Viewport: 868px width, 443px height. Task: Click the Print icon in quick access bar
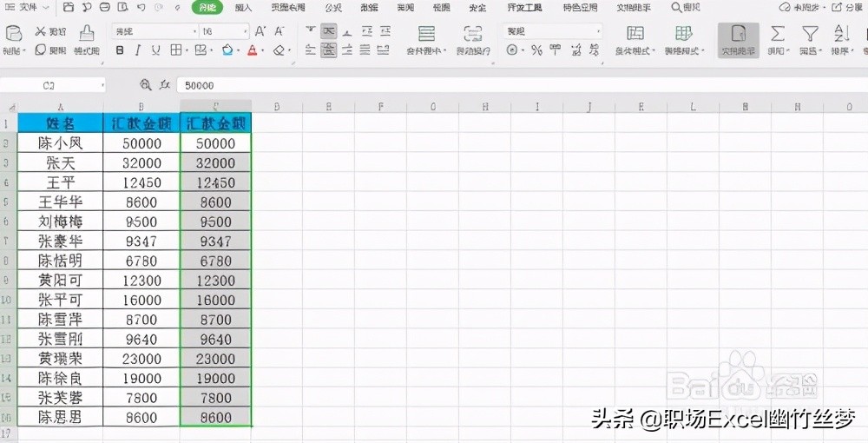105,7
